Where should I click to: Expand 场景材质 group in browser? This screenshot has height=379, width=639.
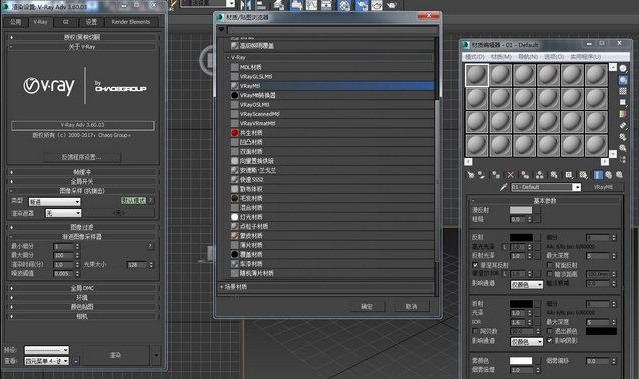coord(326,287)
